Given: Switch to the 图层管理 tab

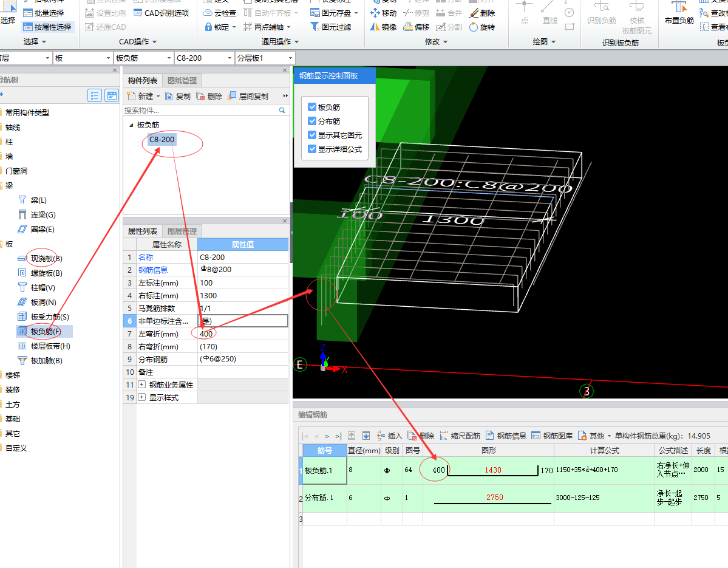Looking at the screenshot, I should [x=182, y=231].
